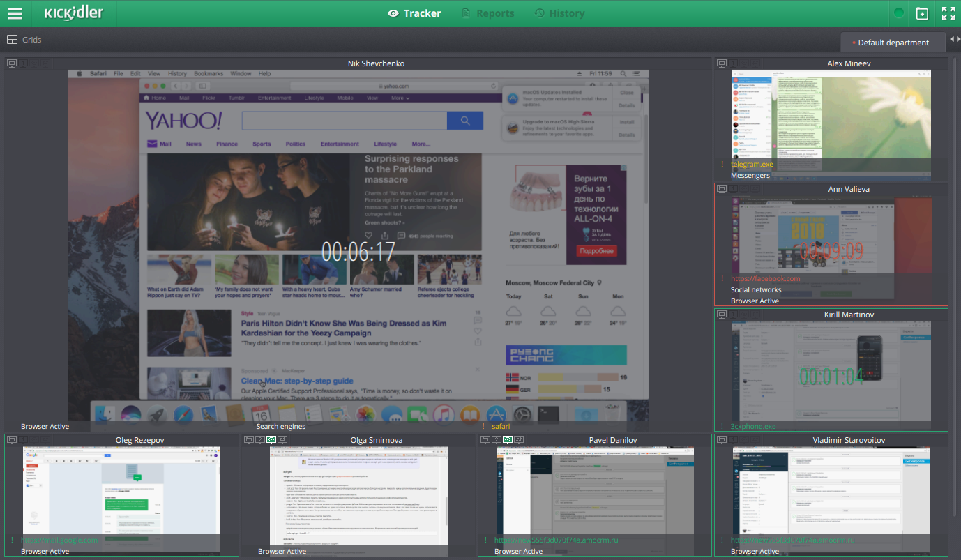Click the monitor icon in Nik Shevchenko's cell

(12, 63)
